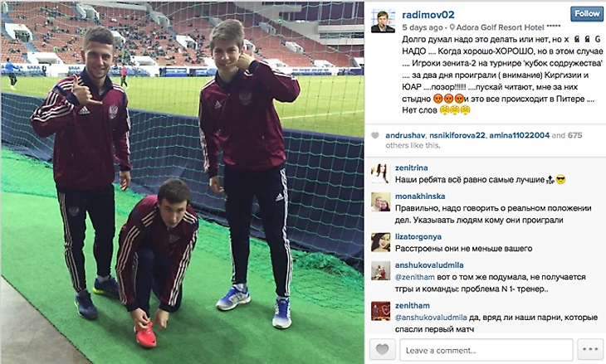The height and width of the screenshot is (364, 606).
Task: Click radimov02 profile avatar
Action: [383, 22]
